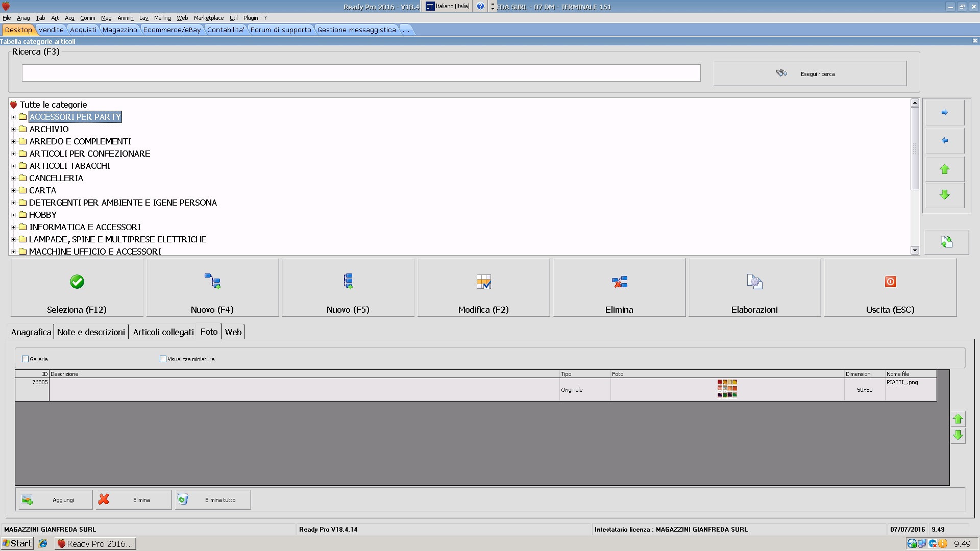Viewport: 980px width, 551px height.
Task: Move category down with green arrow
Action: (944, 195)
